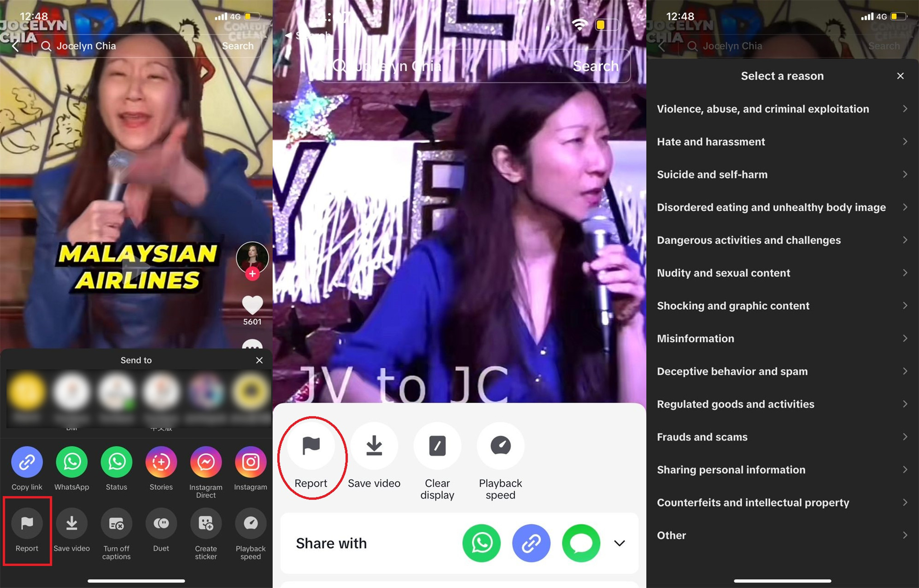The width and height of the screenshot is (919, 588).
Task: Open chevron next to Other
Action: tap(905, 535)
